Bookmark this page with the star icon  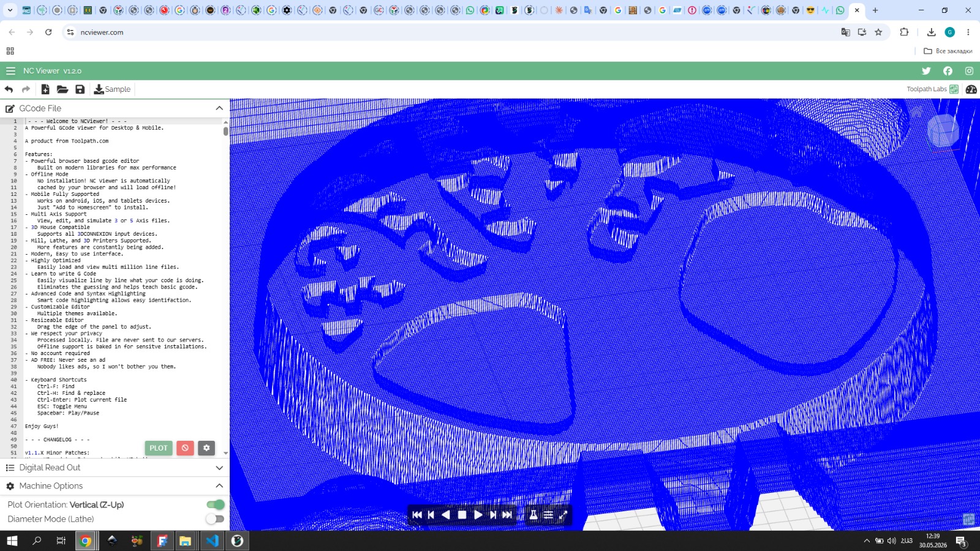(x=878, y=32)
